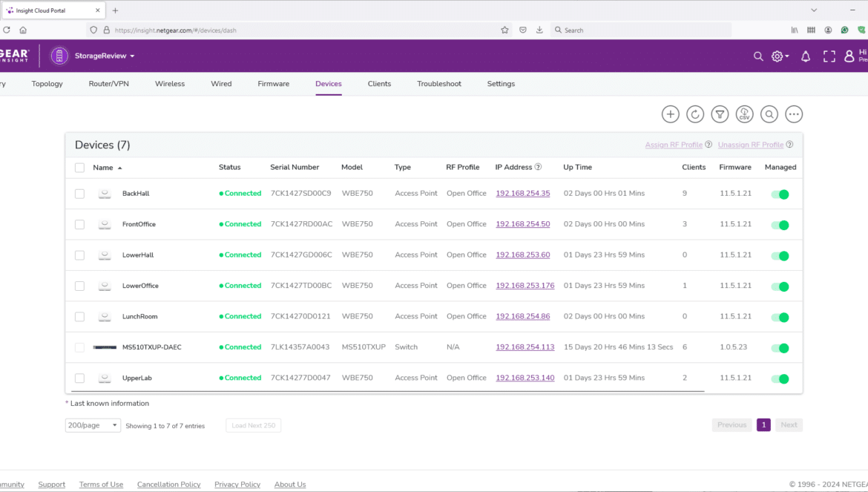Click the MS510TXUP-DAEC switch thumbnail
This screenshot has height=492, width=868.
pyautogui.click(x=105, y=347)
